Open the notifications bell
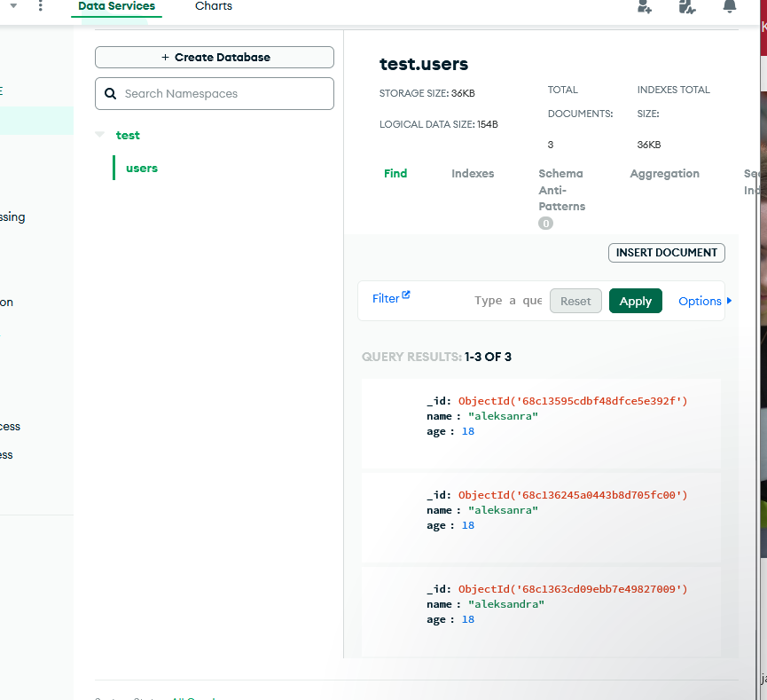 pos(730,6)
